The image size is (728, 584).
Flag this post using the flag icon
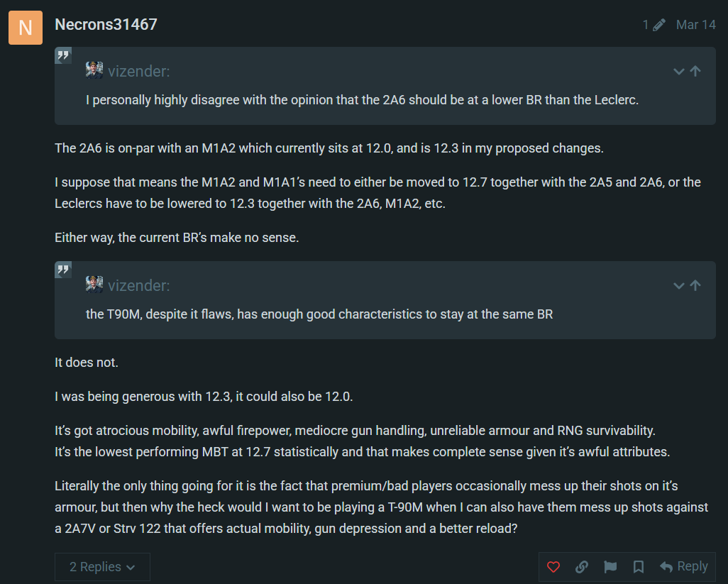tap(610, 566)
